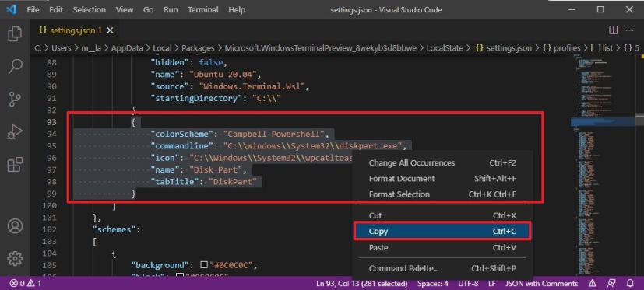The height and width of the screenshot is (290, 644).
Task: Click the "Windows.Terminal.Wsl" source value
Action: tap(252, 86)
